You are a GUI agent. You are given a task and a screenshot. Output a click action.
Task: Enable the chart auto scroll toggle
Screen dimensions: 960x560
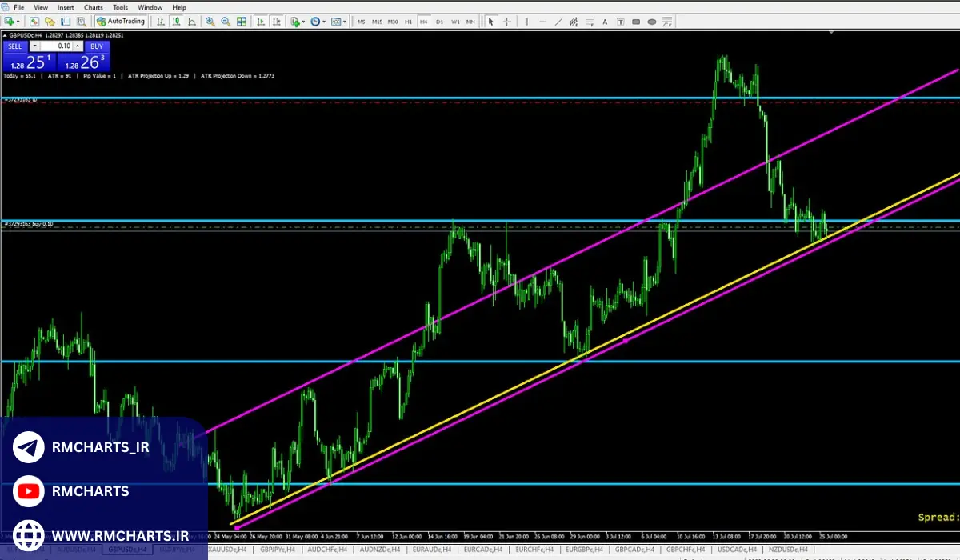[x=261, y=22]
